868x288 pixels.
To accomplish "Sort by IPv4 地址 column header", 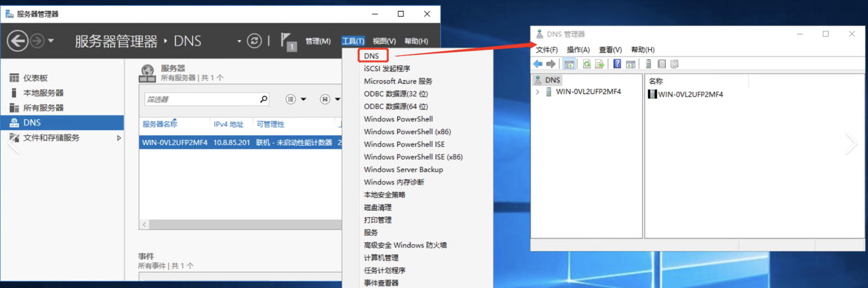I will (228, 124).
